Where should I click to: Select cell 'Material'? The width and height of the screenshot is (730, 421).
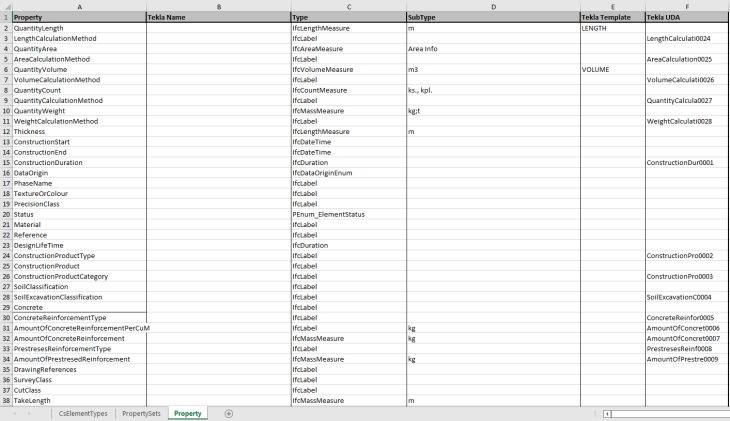79,224
